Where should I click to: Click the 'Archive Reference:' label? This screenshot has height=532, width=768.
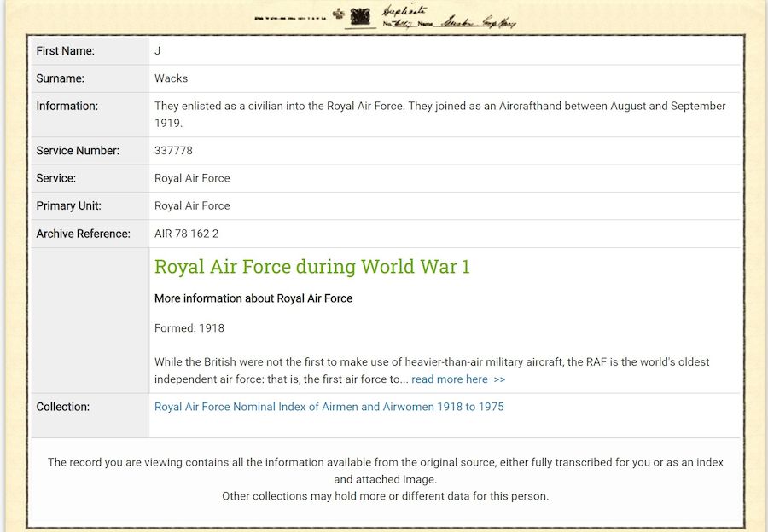(x=84, y=234)
